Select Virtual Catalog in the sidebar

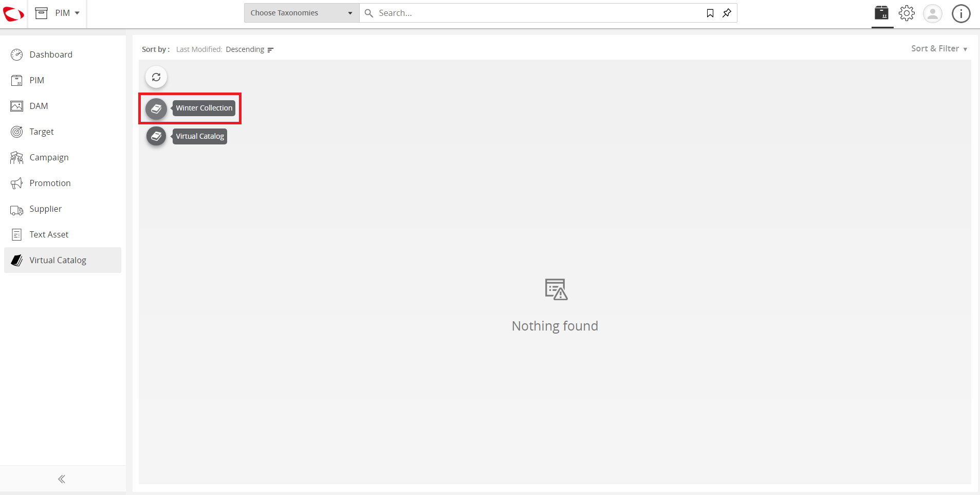pyautogui.click(x=63, y=260)
